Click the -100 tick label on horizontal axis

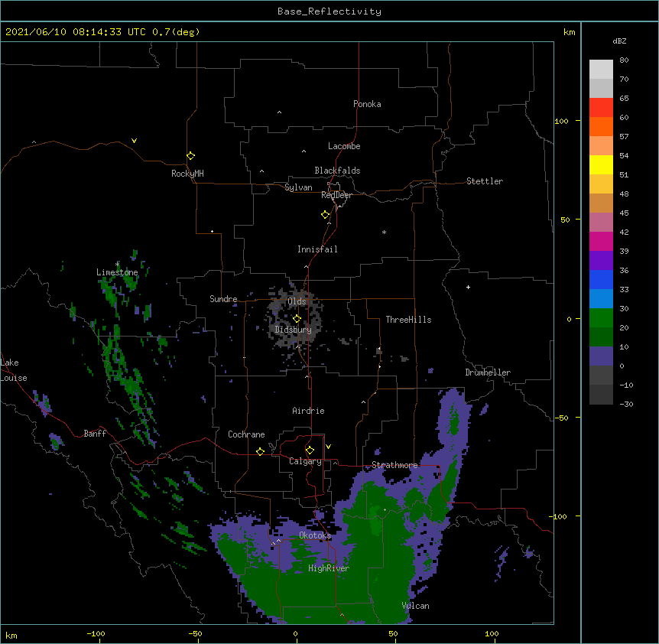pos(96,634)
